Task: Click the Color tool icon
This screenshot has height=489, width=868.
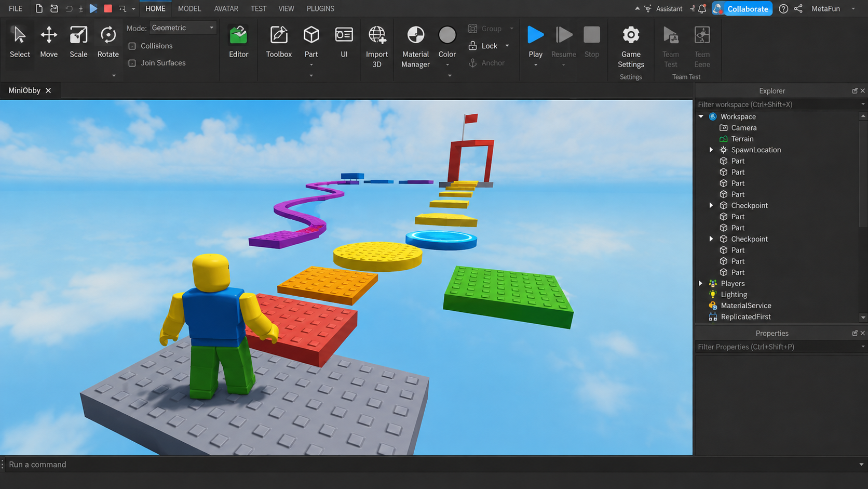Action: (x=447, y=35)
